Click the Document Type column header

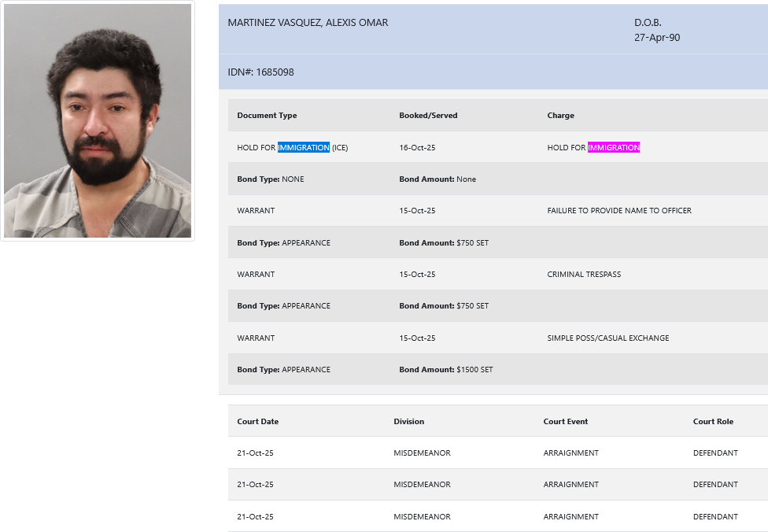tap(267, 116)
